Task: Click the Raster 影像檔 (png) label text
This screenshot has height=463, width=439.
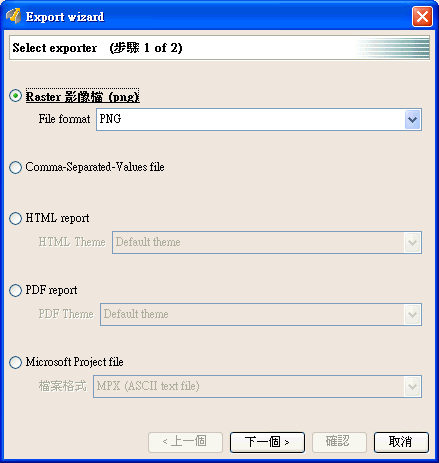Action: coord(83,96)
